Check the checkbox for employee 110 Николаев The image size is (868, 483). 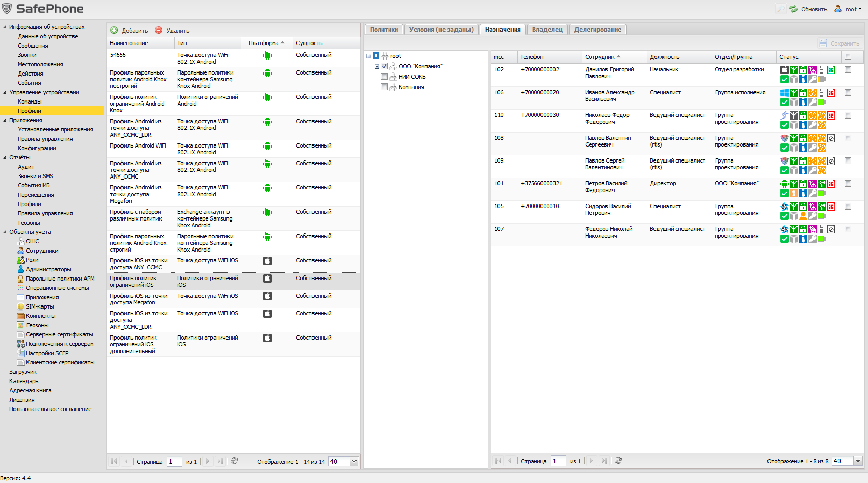848,115
